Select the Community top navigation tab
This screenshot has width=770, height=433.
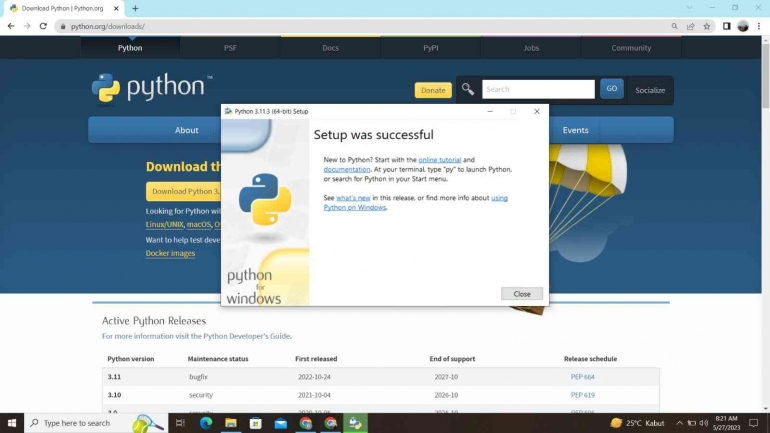[631, 48]
